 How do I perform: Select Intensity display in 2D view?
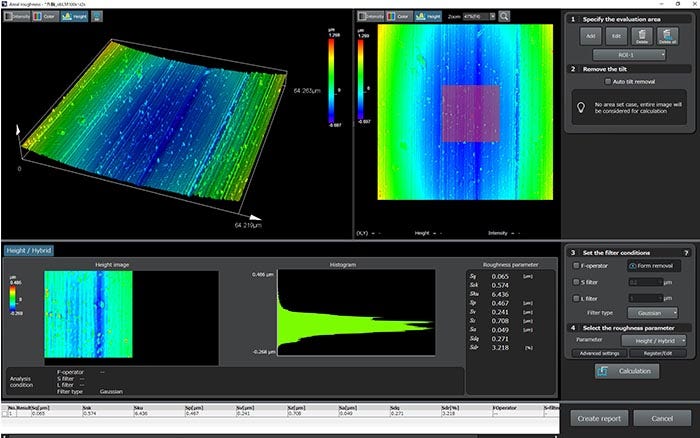click(373, 17)
